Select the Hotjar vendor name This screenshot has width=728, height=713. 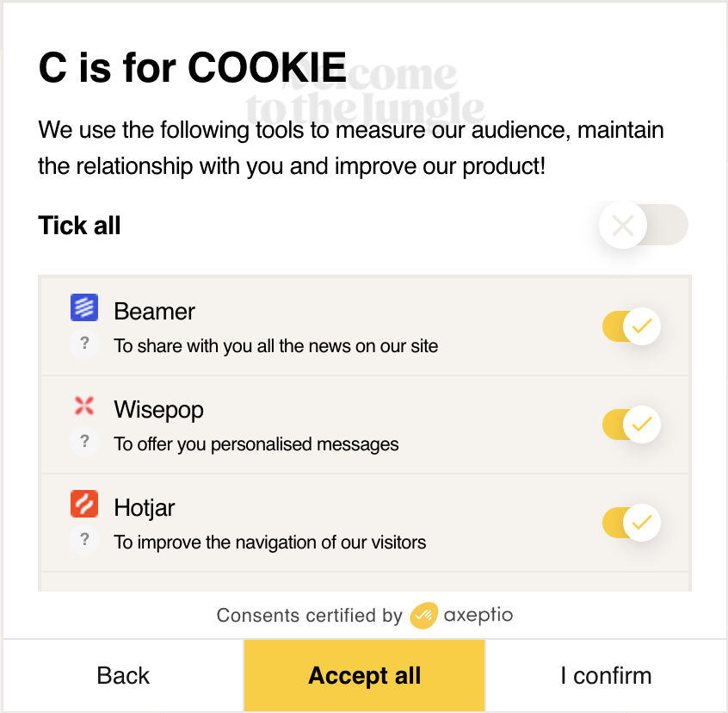144,507
